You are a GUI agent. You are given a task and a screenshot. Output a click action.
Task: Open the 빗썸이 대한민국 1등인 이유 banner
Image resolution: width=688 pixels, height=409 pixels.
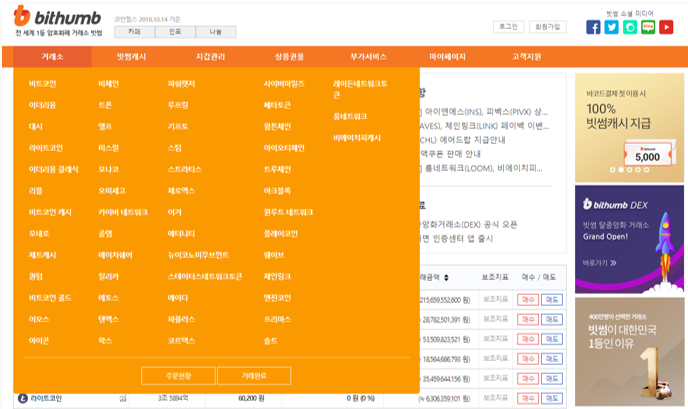(x=629, y=352)
